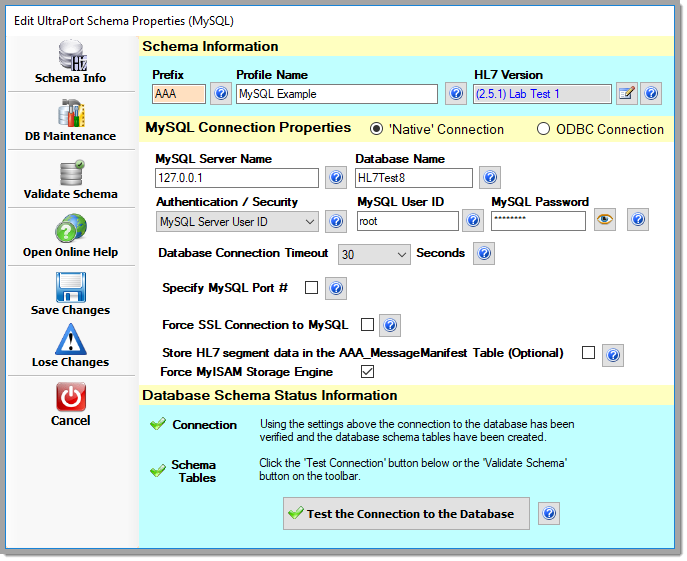Test the Connection to the Database
Viewport: 687px width, 561px height.
tap(406, 513)
